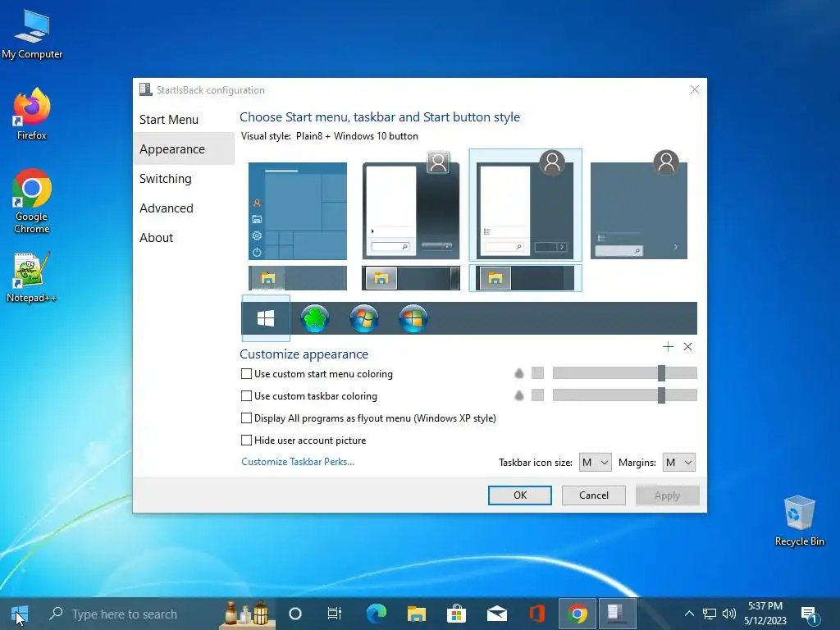Image resolution: width=840 pixels, height=630 pixels.
Task: Click Cancel button
Action: [594, 495]
